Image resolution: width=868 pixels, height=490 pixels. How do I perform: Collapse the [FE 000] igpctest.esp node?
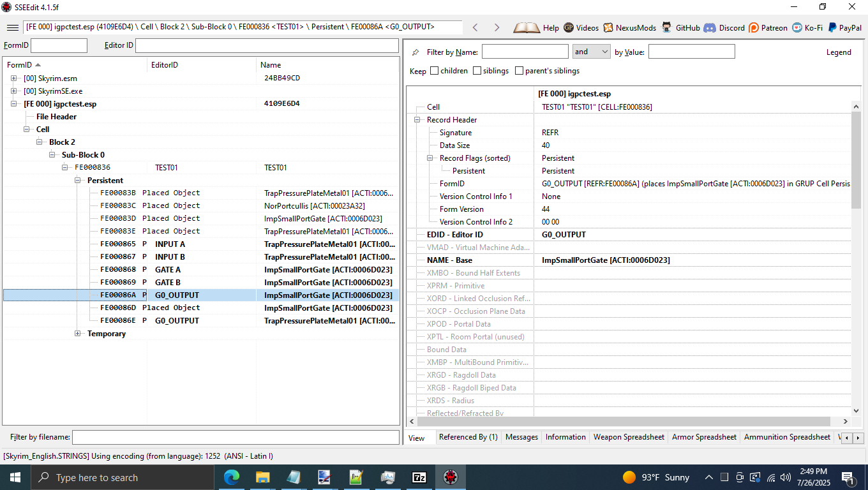point(14,104)
